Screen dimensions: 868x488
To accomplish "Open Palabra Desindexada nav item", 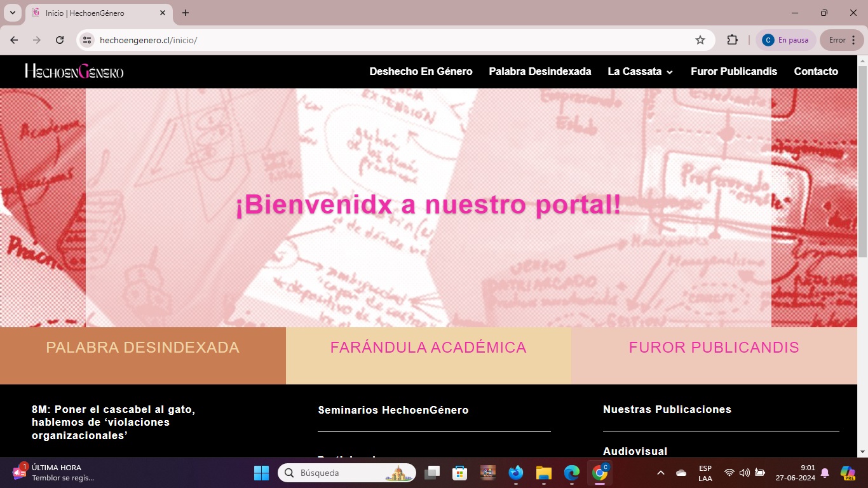I will pyautogui.click(x=539, y=71).
